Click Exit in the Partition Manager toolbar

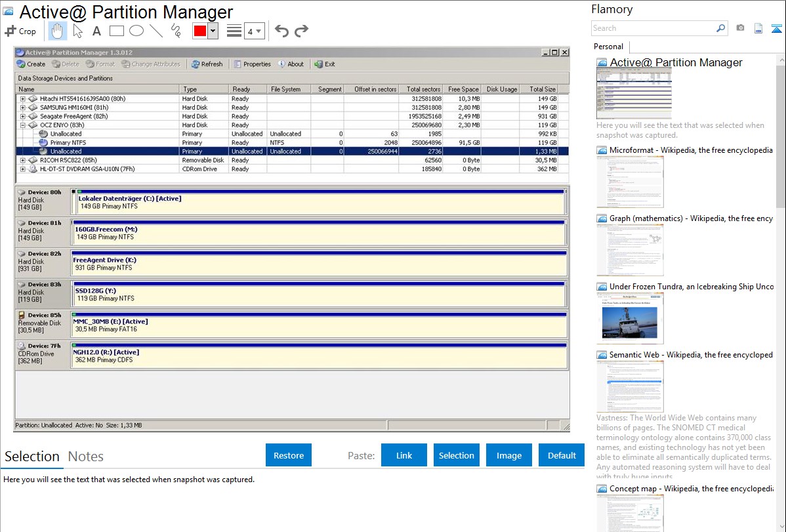[325, 64]
